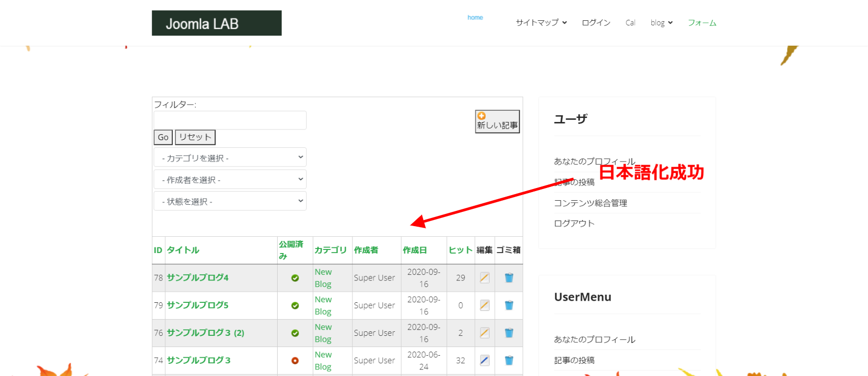Click trash icon in article 74 row
This screenshot has width=868, height=376.
508,360
